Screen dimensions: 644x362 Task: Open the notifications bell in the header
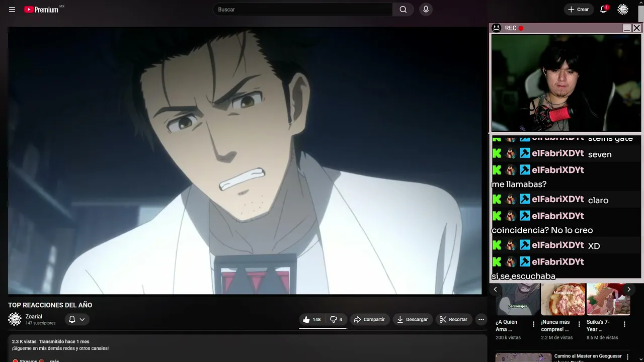[604, 10]
